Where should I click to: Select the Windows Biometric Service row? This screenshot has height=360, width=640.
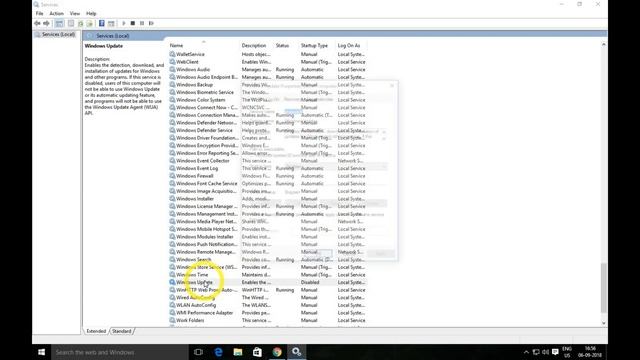[267, 92]
